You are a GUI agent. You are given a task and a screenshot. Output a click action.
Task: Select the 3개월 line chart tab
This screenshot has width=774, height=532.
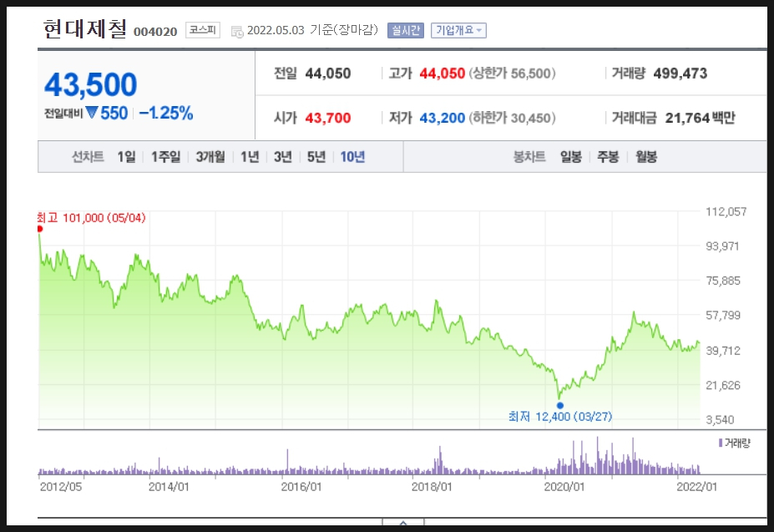(x=210, y=157)
